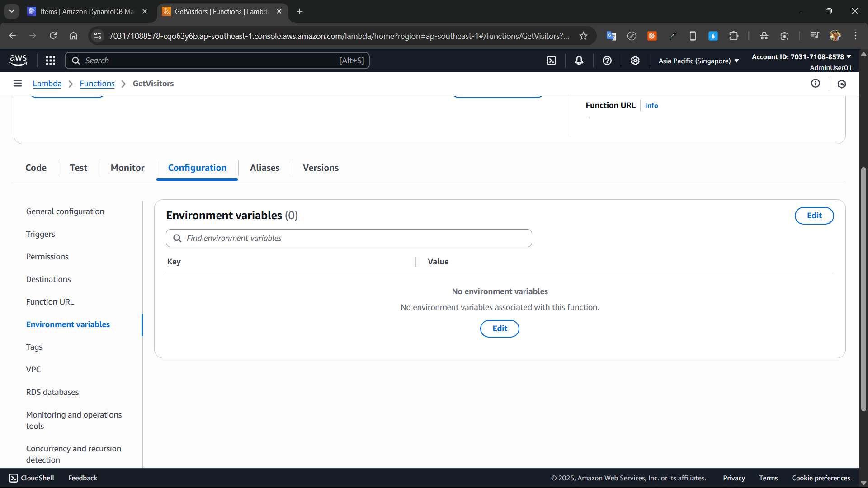
Task: Click the CloudShell icon in the footer
Action: [x=14, y=478]
